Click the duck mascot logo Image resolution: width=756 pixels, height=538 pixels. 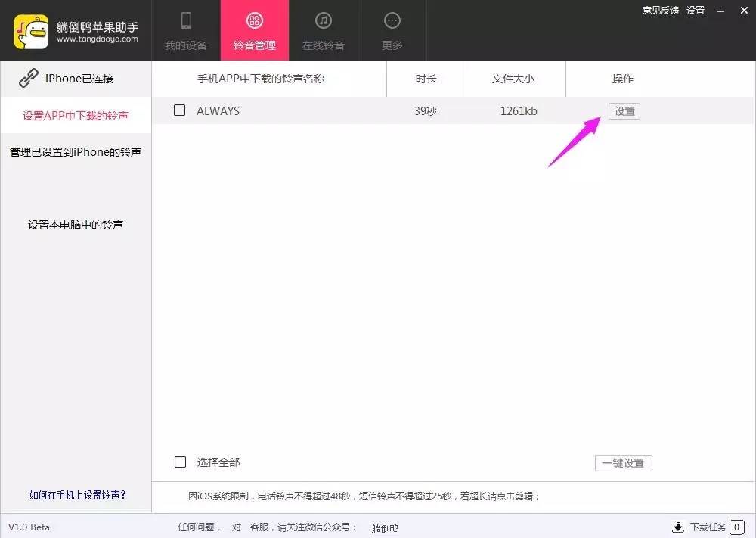click(30, 30)
